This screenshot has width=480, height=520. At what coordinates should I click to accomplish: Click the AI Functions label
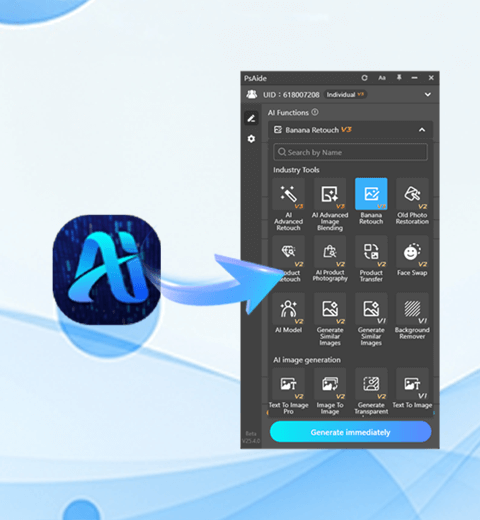click(288, 113)
